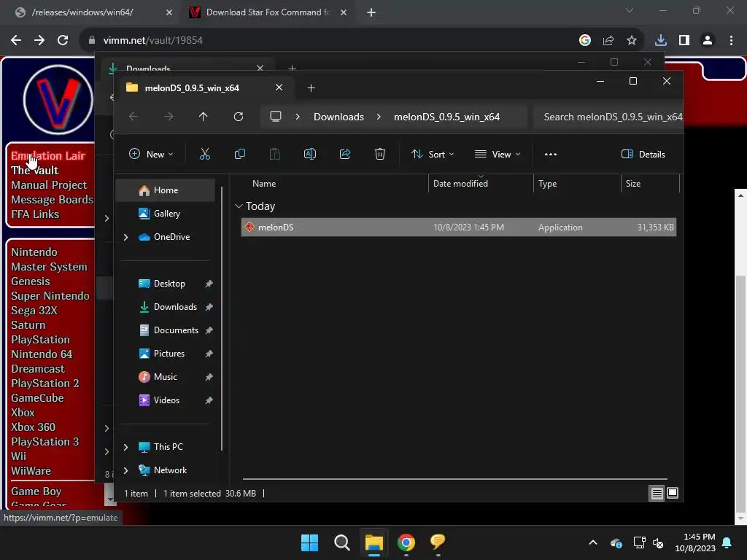747x560 pixels.
Task: Open taskbar Search
Action: pyautogui.click(x=341, y=542)
